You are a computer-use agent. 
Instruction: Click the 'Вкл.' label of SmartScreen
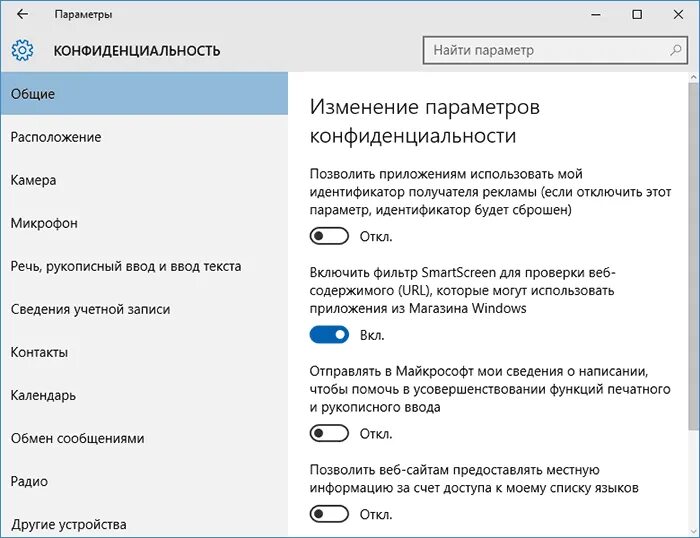point(372,335)
